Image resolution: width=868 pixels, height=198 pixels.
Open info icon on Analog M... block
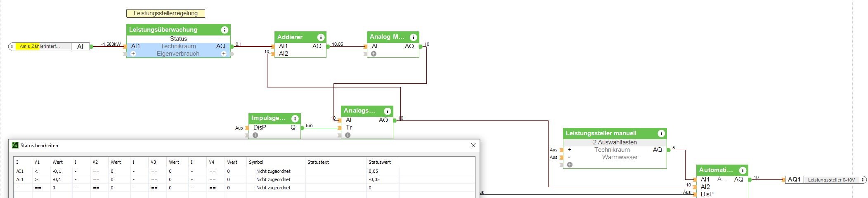point(413,37)
